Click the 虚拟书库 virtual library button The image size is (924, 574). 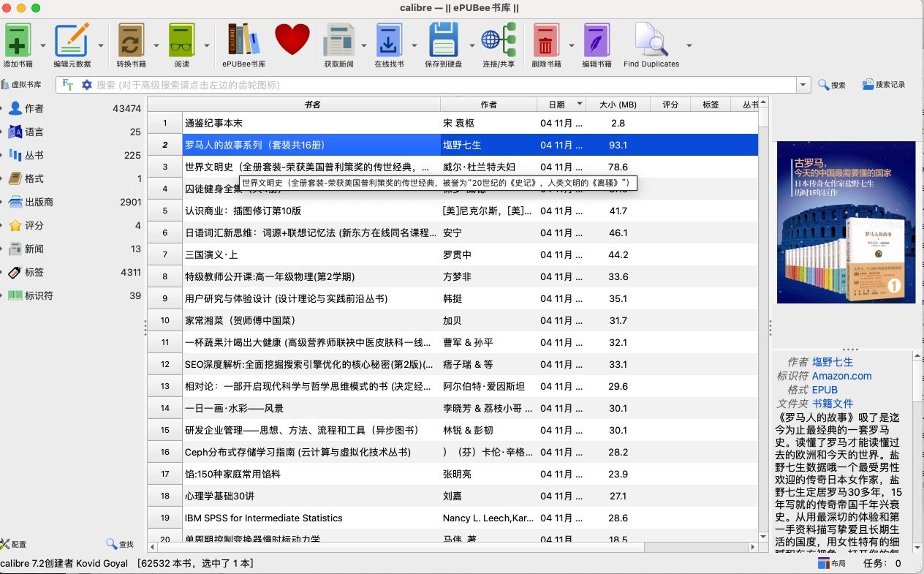[x=21, y=85]
